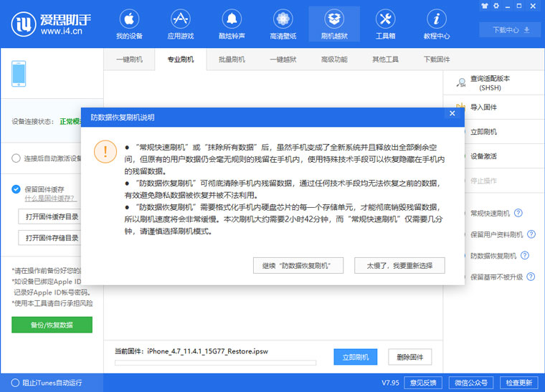Uncheck 保留固件缓存 checkbox
This screenshot has width=545, height=392.
(16, 189)
